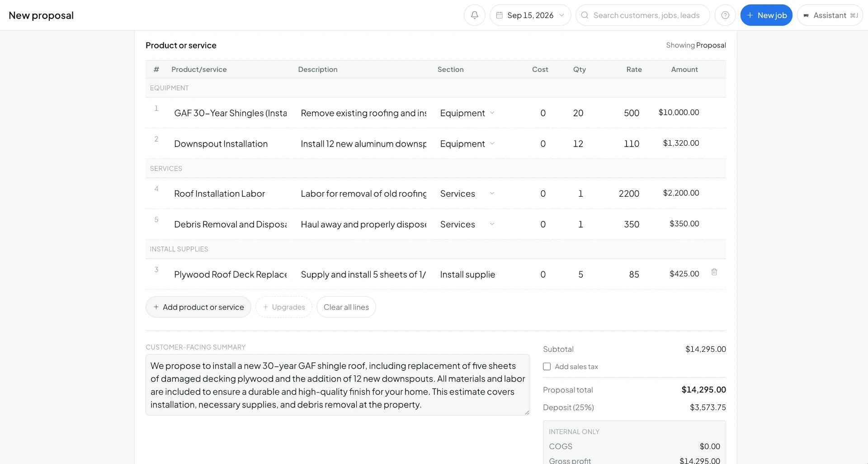Click the Rate column header

coord(634,69)
